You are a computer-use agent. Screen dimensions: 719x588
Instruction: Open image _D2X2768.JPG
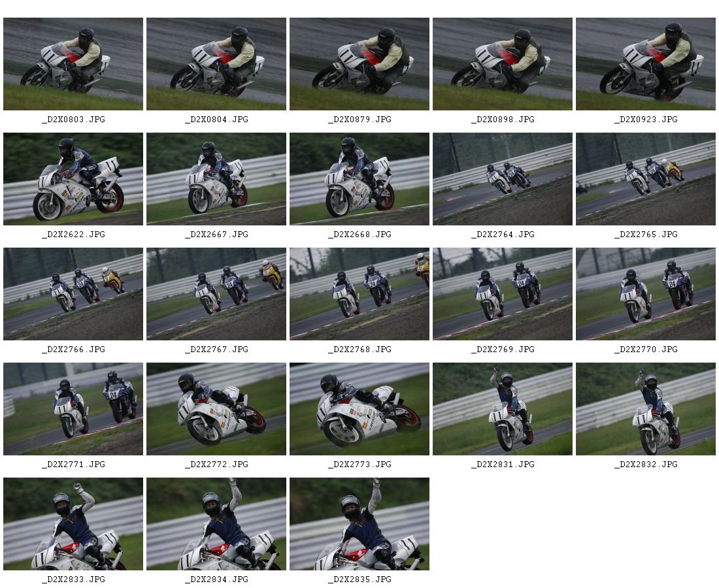click(359, 294)
